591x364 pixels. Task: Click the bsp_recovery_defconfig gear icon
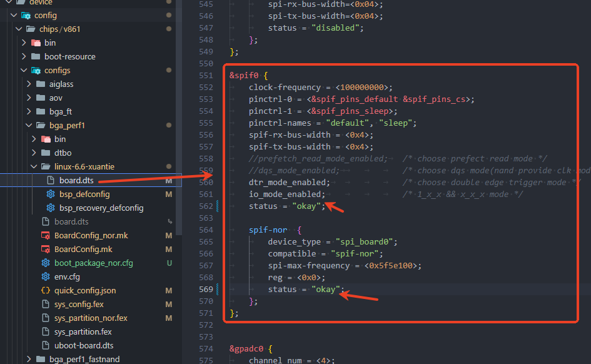(x=51, y=208)
